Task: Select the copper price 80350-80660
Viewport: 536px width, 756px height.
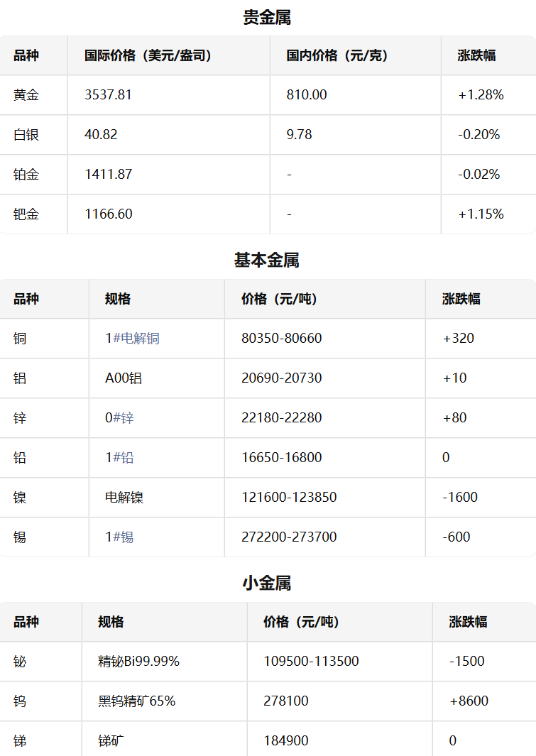Action: coord(282,339)
